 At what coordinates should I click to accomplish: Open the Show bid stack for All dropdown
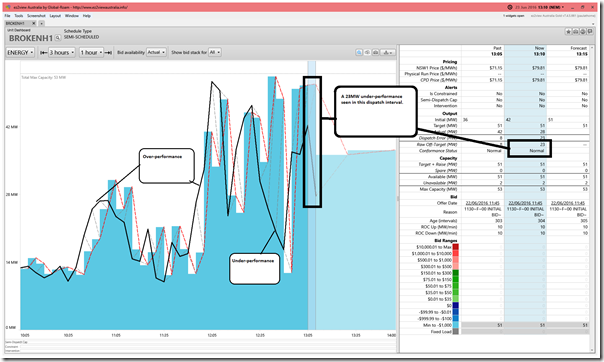click(215, 52)
